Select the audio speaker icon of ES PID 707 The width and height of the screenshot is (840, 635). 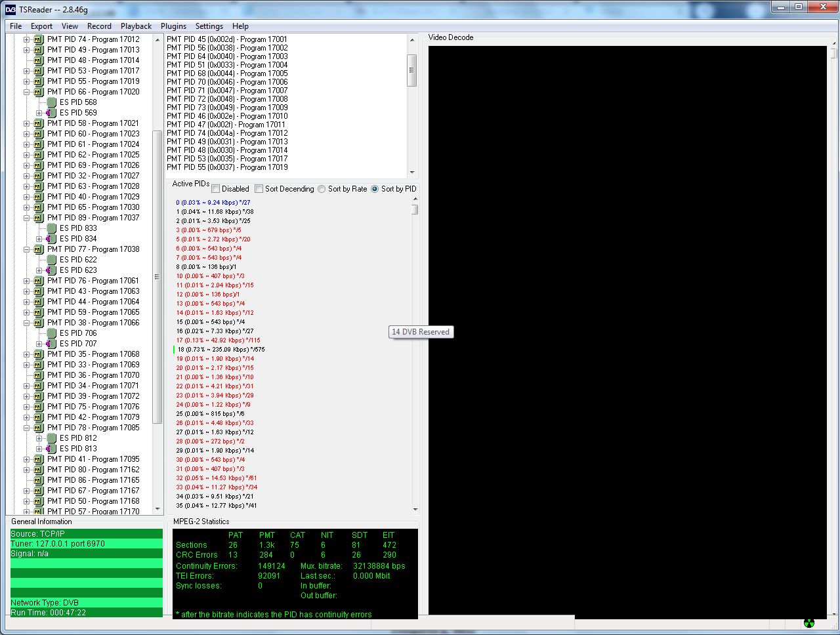tap(51, 344)
